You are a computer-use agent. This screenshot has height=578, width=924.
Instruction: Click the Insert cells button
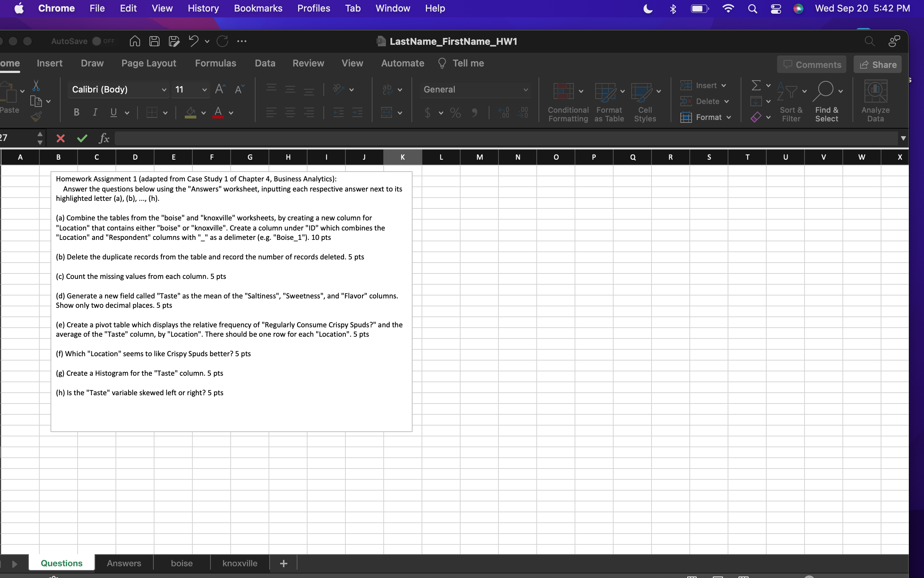[703, 85]
